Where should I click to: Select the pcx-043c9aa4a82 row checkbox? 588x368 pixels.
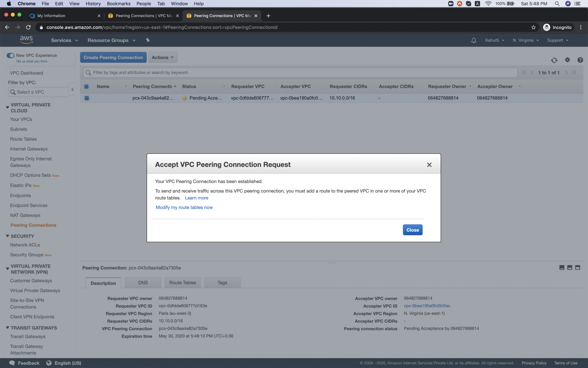click(x=87, y=98)
